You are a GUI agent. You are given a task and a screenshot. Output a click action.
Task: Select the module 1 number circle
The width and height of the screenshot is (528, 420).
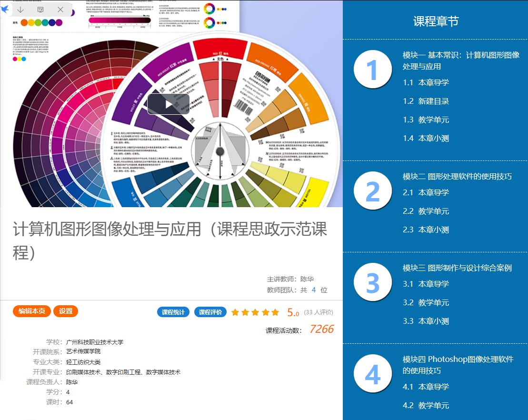pos(372,70)
